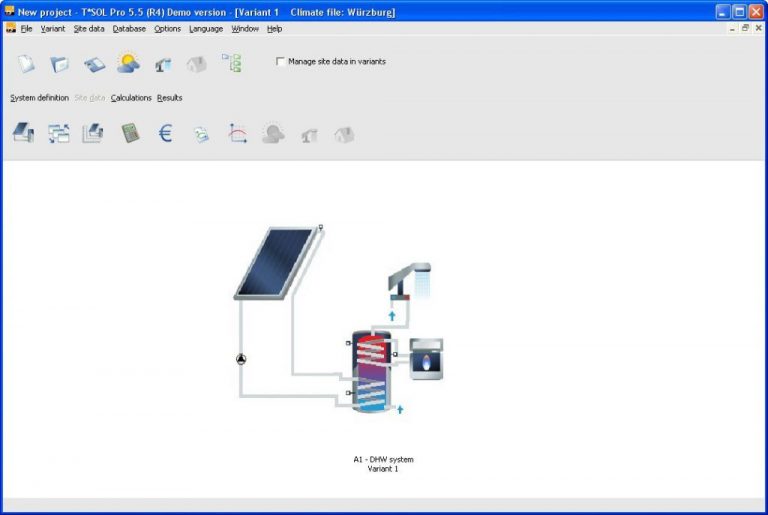
Task: Switch to Results tab
Action: (x=170, y=98)
